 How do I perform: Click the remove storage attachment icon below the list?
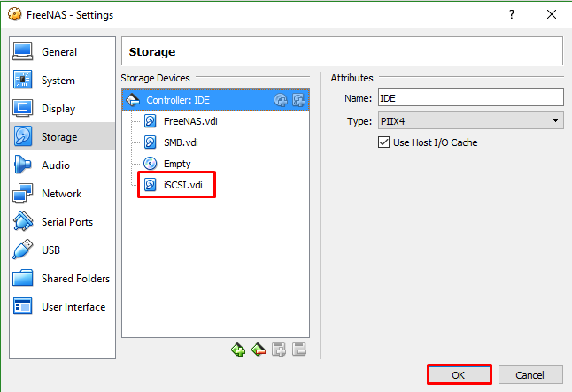pyautogui.click(x=298, y=350)
